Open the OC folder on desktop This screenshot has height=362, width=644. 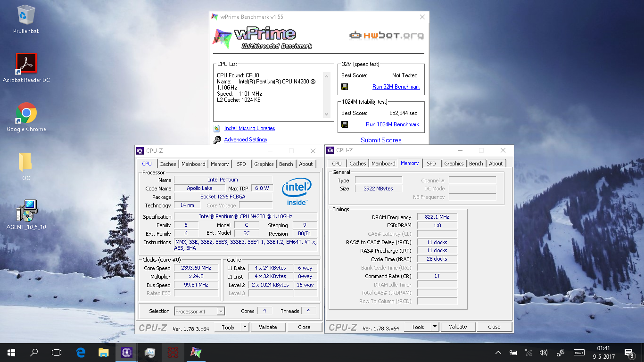[26, 166]
